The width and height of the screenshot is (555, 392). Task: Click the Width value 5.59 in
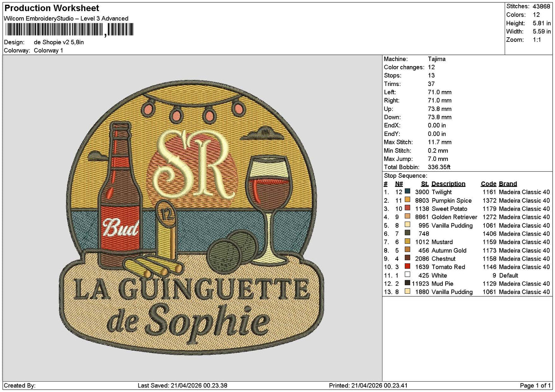542,32
